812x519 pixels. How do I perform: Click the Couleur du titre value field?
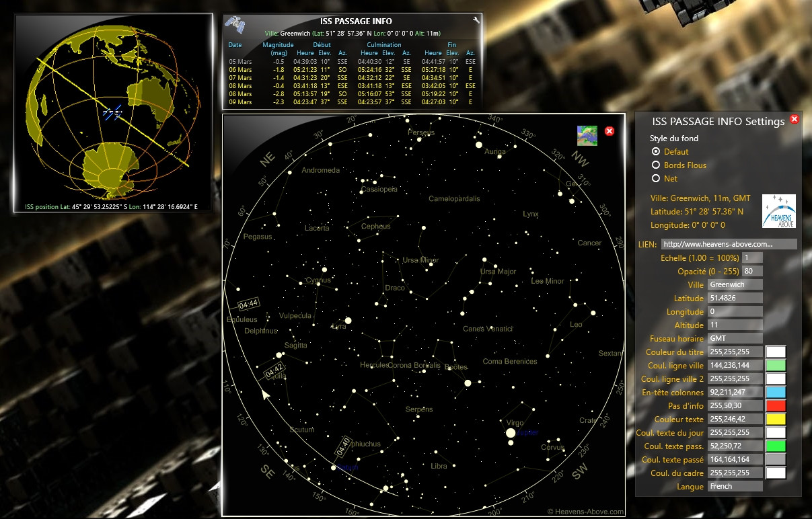pyautogui.click(x=735, y=352)
